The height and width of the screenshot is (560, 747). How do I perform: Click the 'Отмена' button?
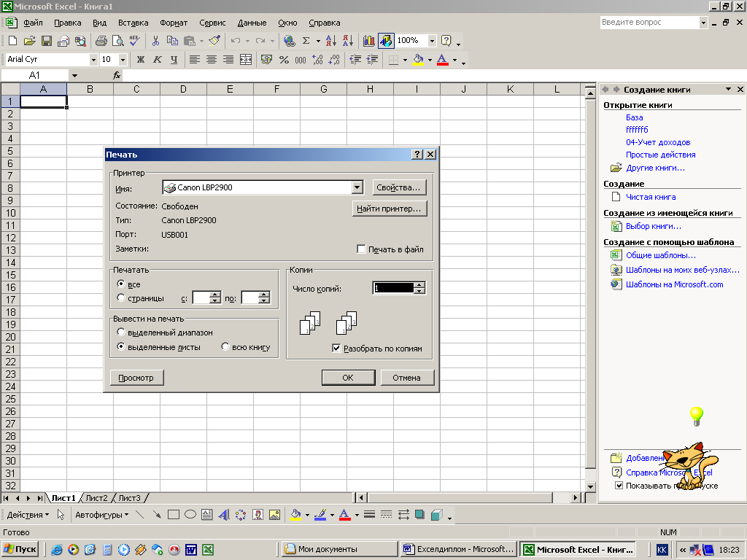(407, 378)
